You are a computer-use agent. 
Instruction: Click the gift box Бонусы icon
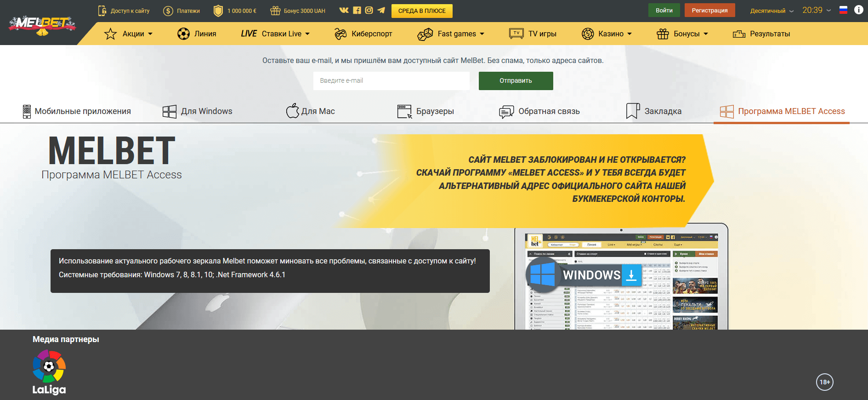click(663, 34)
